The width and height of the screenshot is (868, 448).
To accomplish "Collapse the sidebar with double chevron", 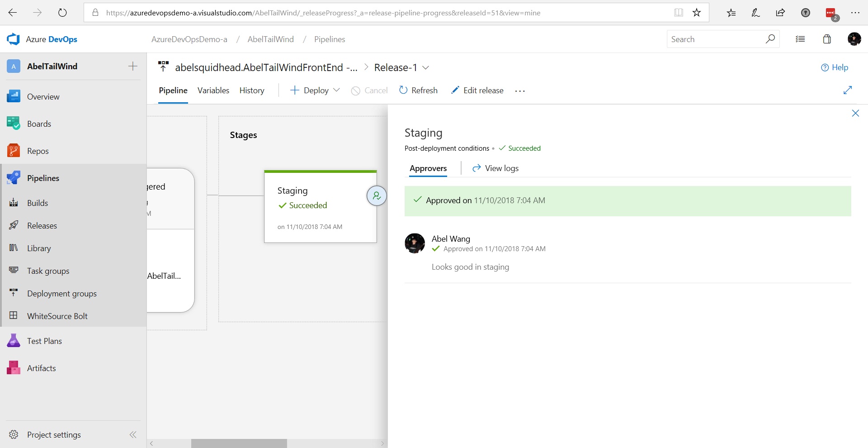I will pyautogui.click(x=133, y=434).
